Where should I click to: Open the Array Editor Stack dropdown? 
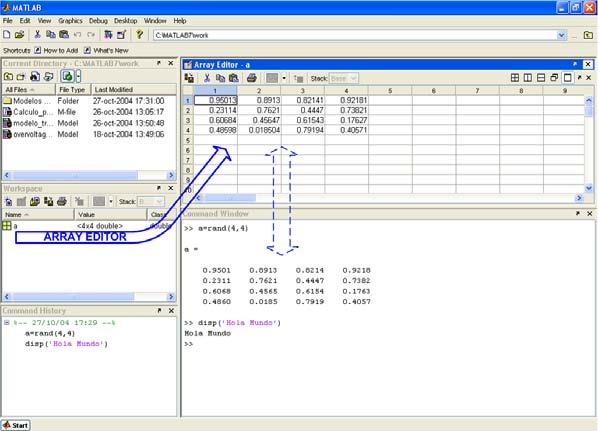[x=354, y=78]
